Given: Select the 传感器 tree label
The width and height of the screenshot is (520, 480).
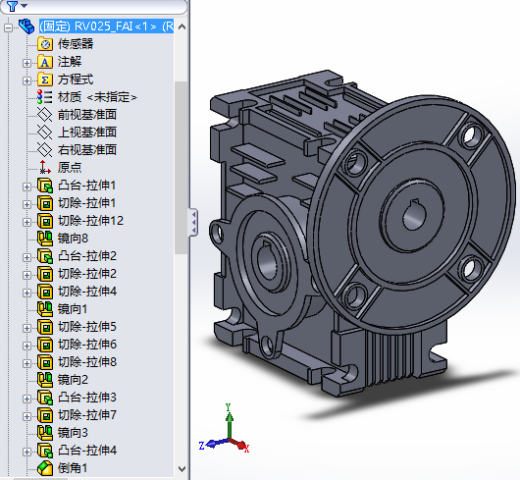Looking at the screenshot, I should [75, 44].
